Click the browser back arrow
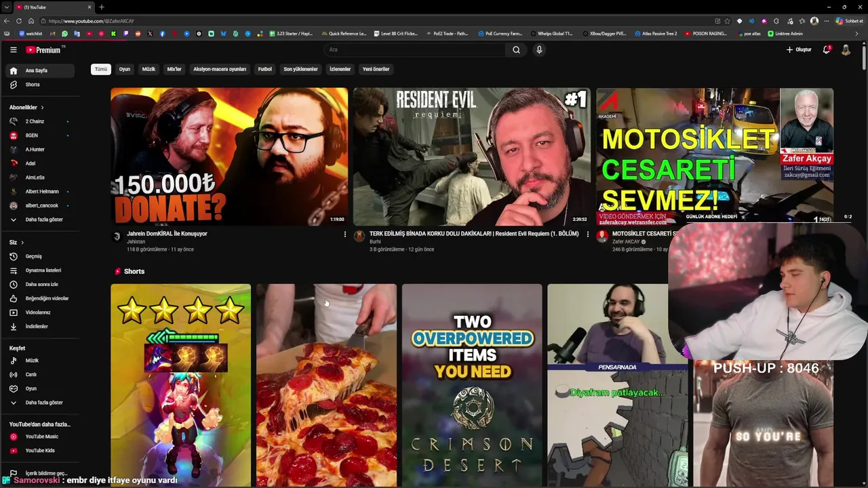The image size is (868, 488). [x=7, y=21]
